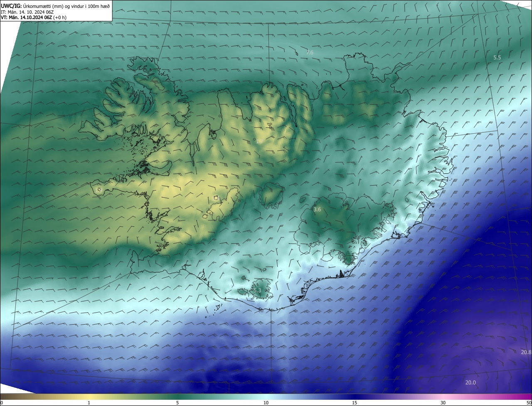Click the 5.5 value label on the map
This screenshot has height=406, width=532.
497,57
